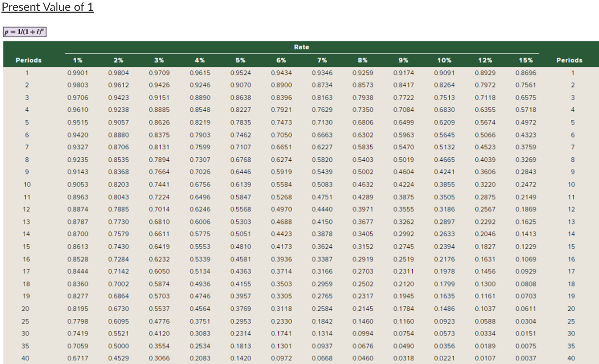The width and height of the screenshot is (599, 364).
Task: Click cell 0.7350 in the 8% column
Action: coord(363,110)
